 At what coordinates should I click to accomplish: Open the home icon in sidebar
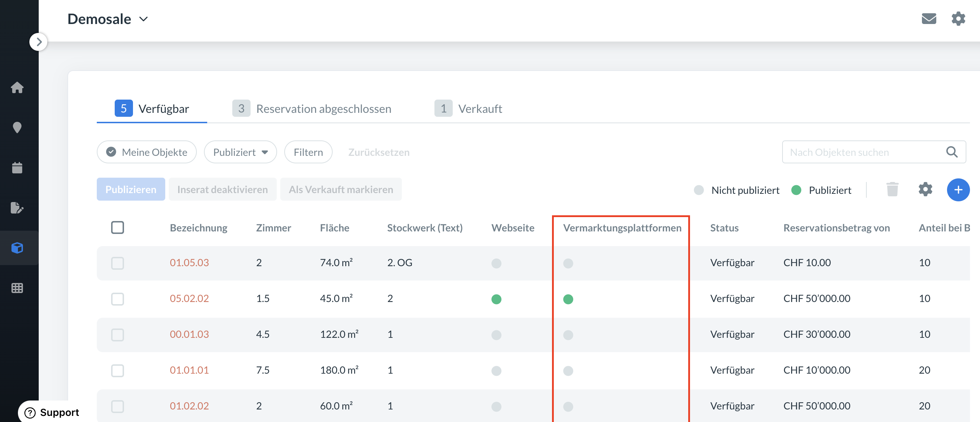[17, 87]
